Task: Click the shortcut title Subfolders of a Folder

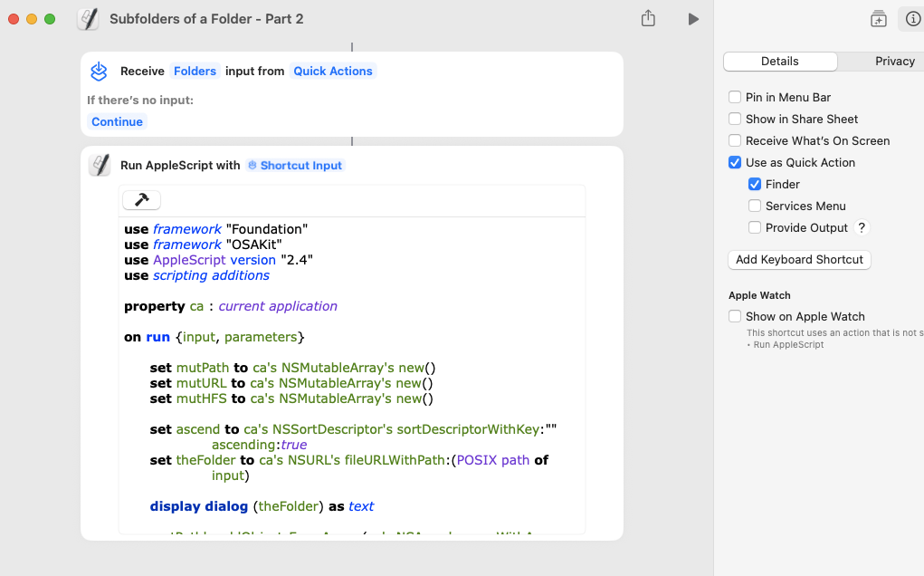Action: click(x=206, y=19)
